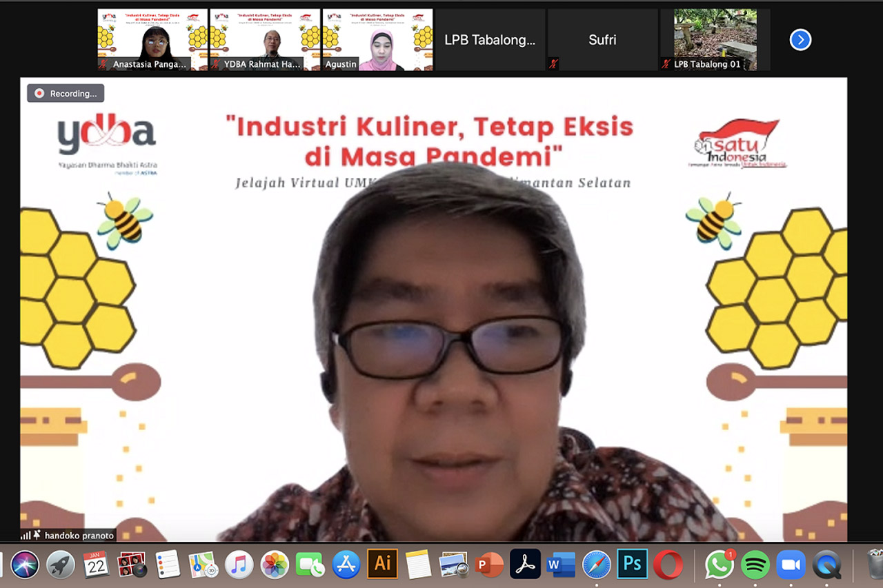The width and height of the screenshot is (883, 588).
Task: Open the Trash
Action: [875, 564]
